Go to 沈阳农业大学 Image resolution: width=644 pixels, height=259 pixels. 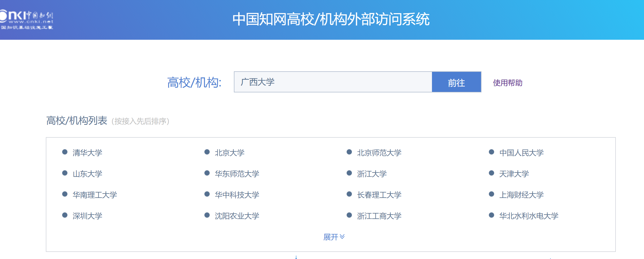click(x=237, y=216)
